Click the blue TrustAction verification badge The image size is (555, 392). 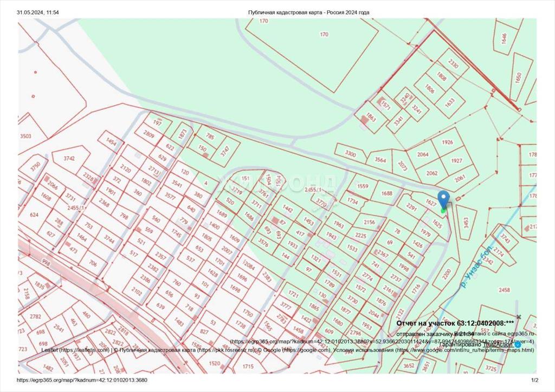point(518,344)
